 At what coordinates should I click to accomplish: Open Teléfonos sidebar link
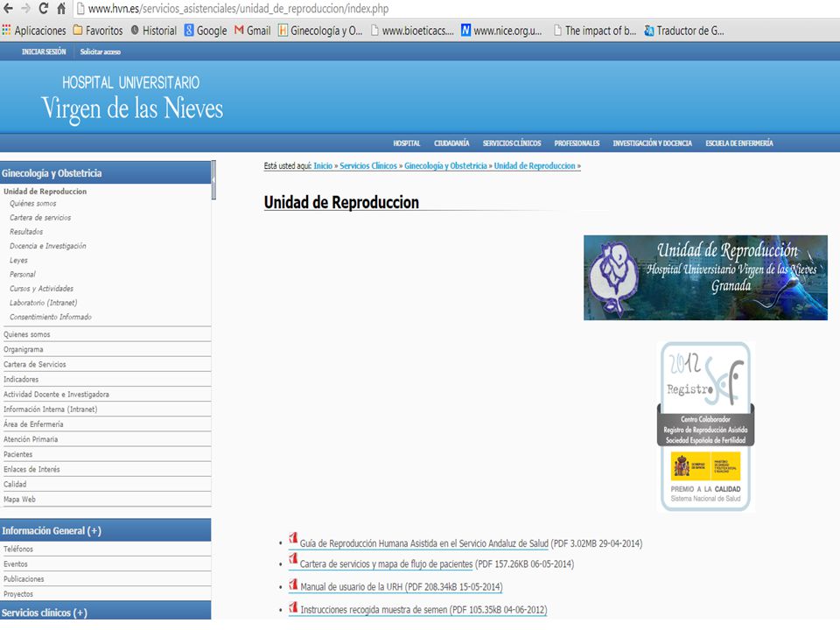(x=18, y=549)
